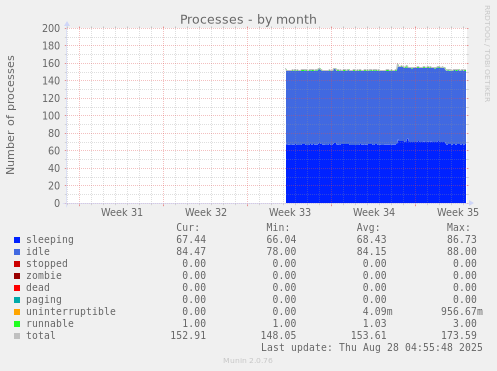Click the total legend color swatch
This screenshot has width=497, height=371.
click(x=17, y=336)
